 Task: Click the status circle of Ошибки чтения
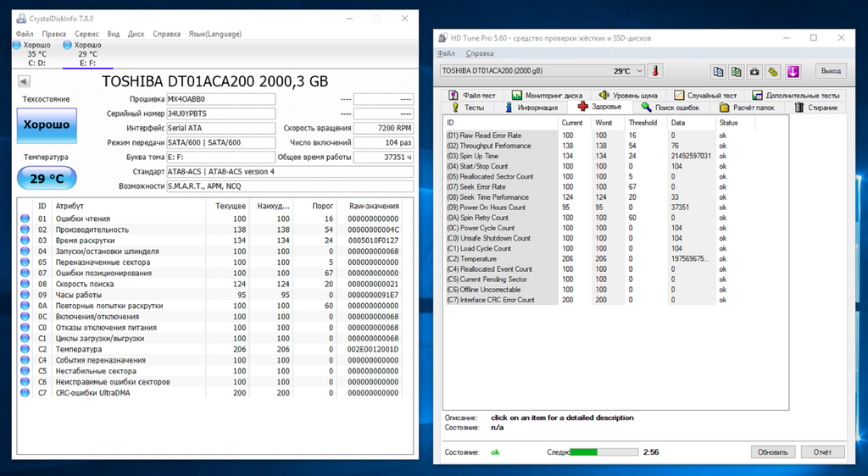(25, 219)
